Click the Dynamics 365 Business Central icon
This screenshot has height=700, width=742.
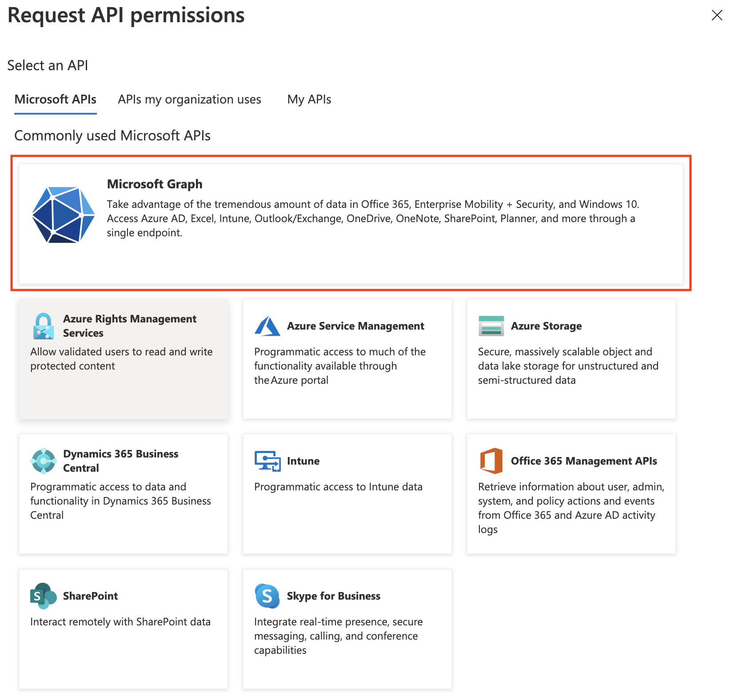[x=44, y=461]
